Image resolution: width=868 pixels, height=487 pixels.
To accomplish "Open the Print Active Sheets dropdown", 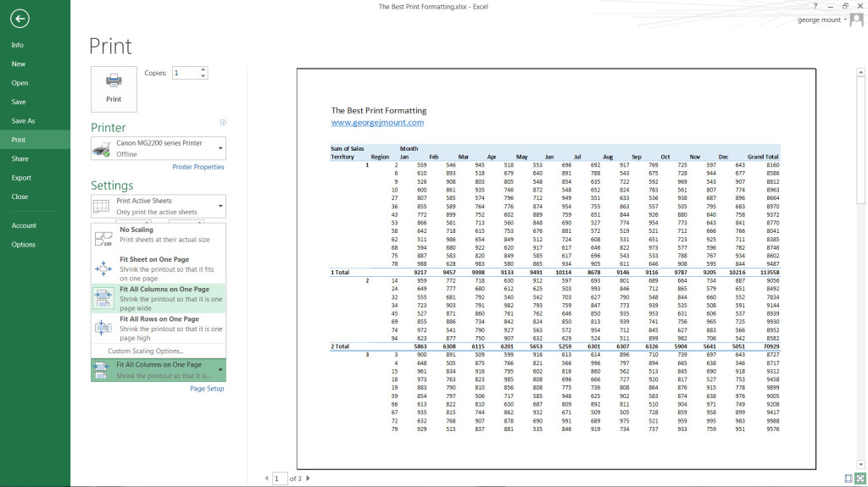I will (220, 207).
